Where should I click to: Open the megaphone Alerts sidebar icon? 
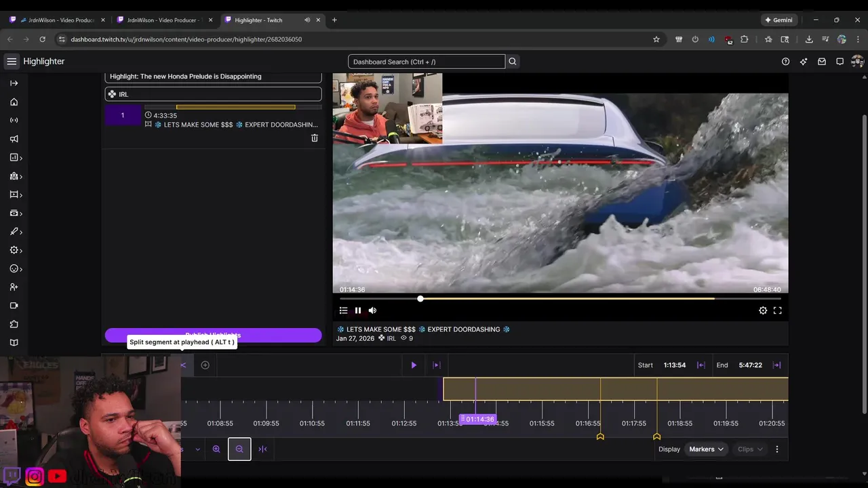[14, 139]
